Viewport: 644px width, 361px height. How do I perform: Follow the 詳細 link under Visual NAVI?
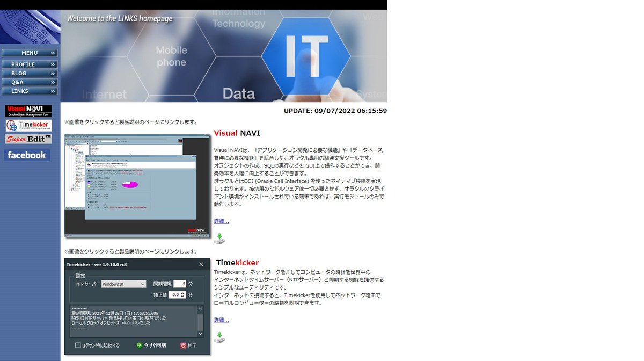[x=221, y=221]
